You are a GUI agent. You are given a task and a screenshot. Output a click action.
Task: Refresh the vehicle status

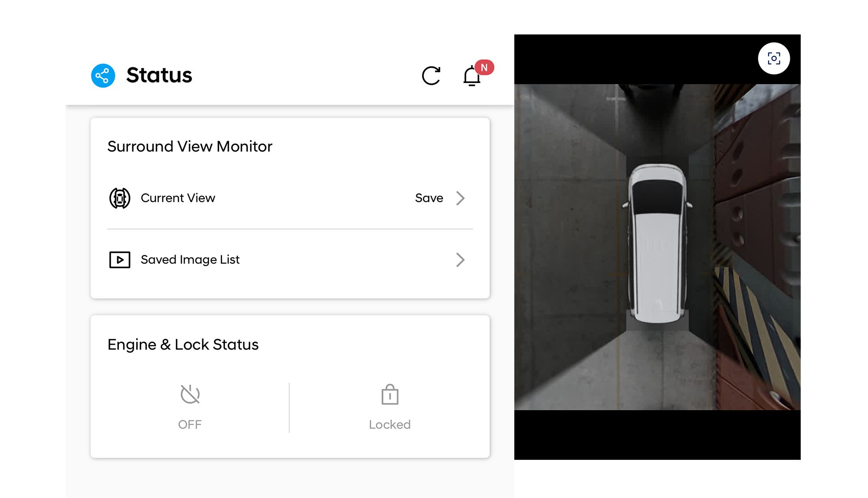coord(431,76)
